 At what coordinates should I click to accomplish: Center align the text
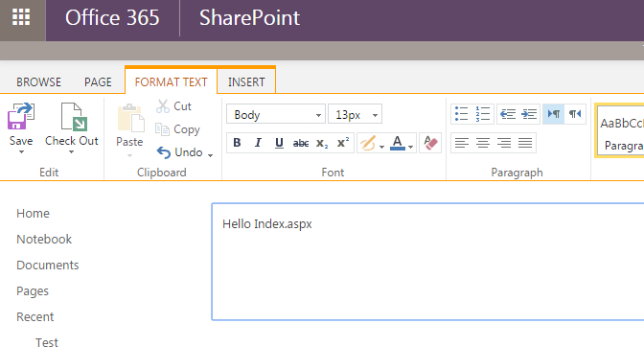click(483, 143)
